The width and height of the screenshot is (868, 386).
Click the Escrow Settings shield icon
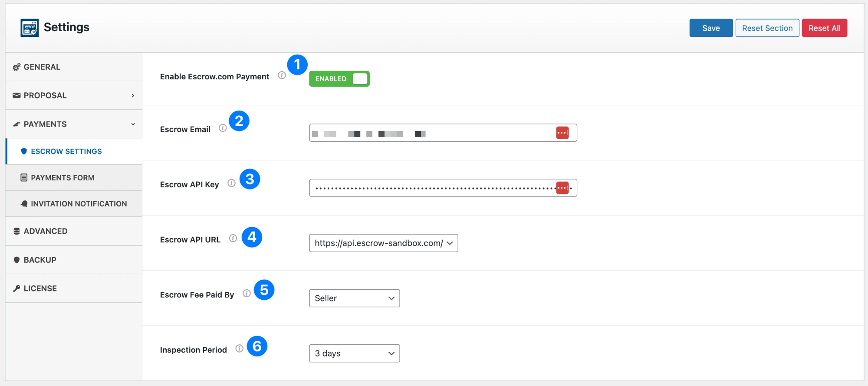pos(24,151)
